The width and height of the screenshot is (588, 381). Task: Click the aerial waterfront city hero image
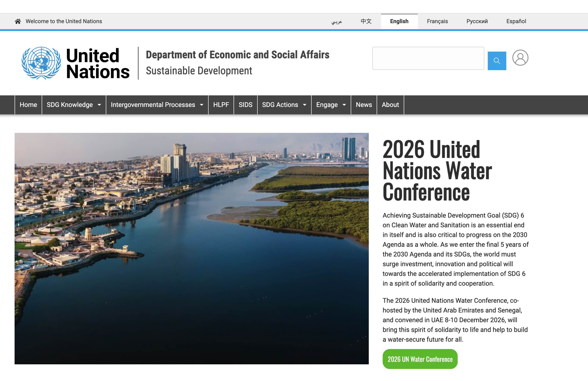click(x=191, y=248)
